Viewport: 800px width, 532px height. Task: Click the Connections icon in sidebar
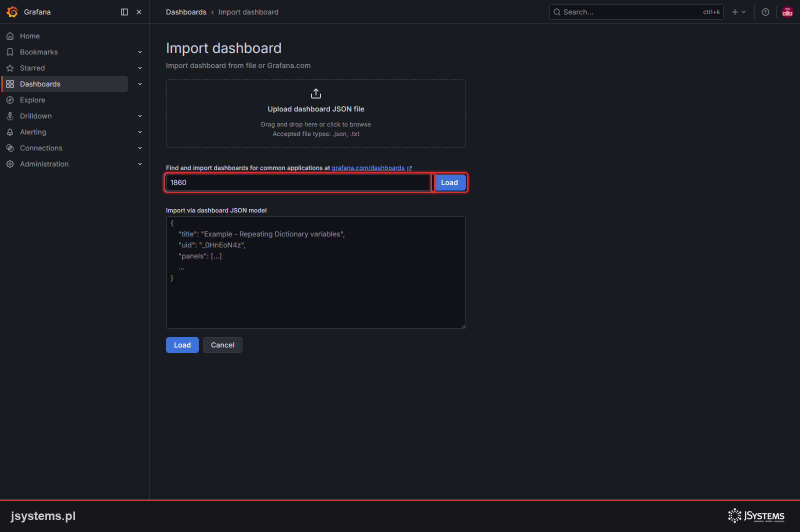(10, 148)
